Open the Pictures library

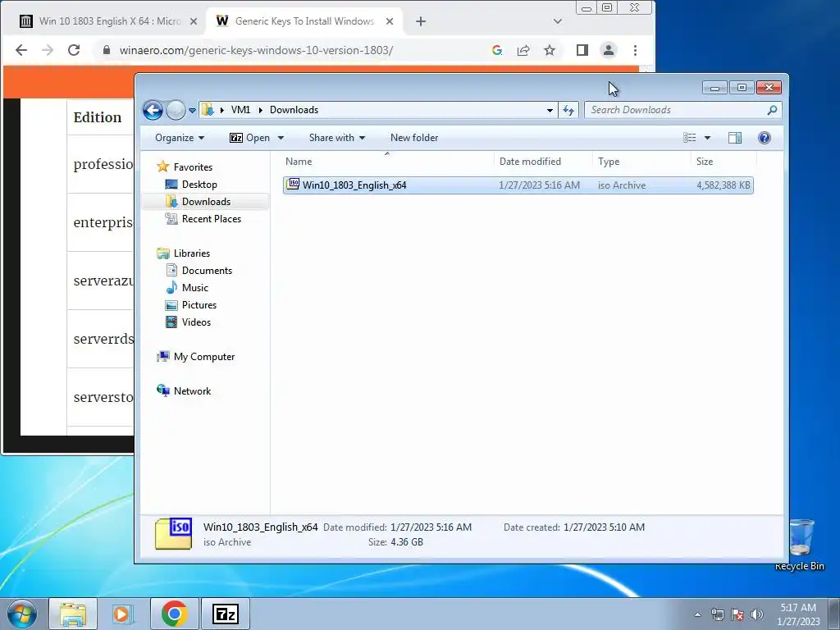click(x=191, y=305)
